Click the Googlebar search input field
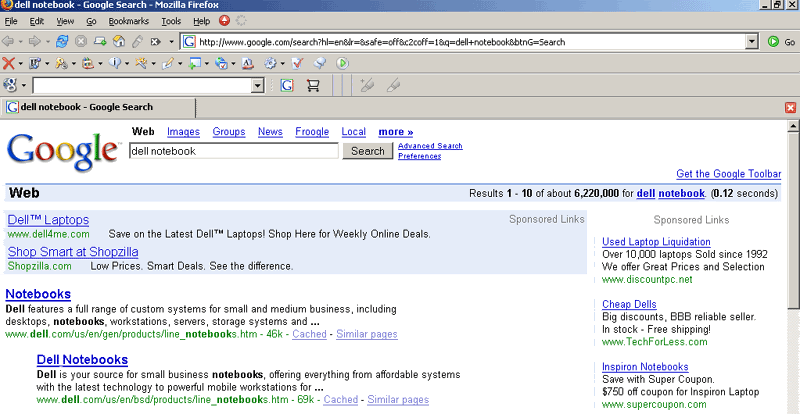800x414 pixels. click(x=142, y=86)
